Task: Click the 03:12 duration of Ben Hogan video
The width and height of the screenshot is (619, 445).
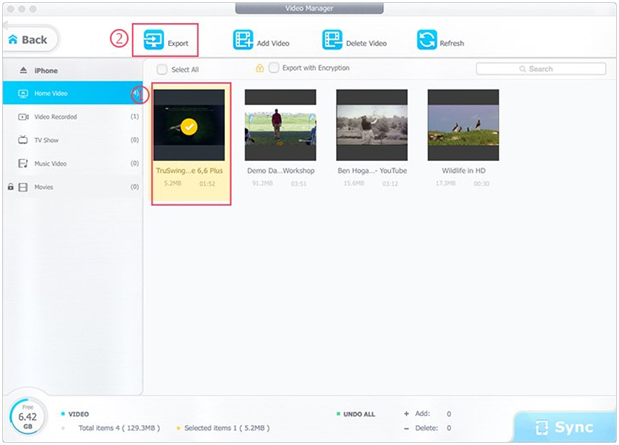Action: tap(390, 184)
